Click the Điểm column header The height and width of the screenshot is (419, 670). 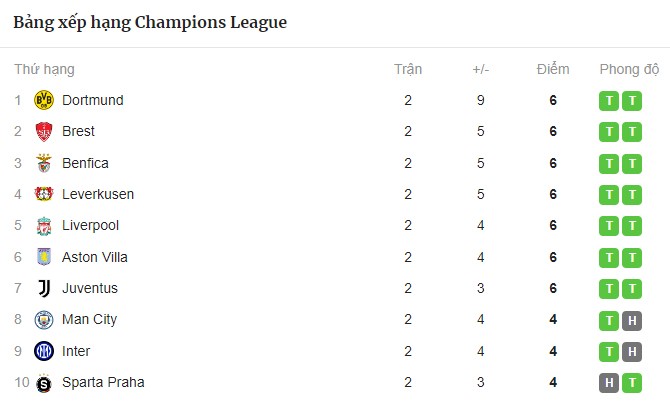553,69
